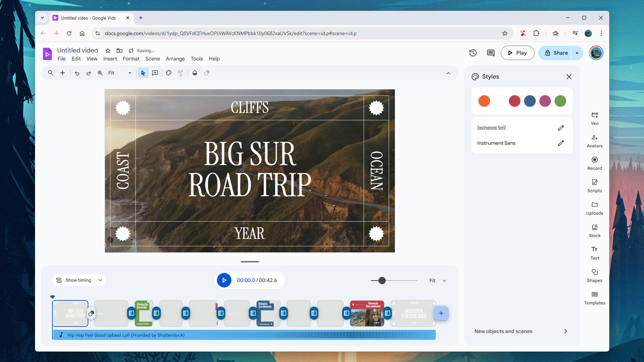
Task: Open New objects and scenes
Action: tap(503, 331)
